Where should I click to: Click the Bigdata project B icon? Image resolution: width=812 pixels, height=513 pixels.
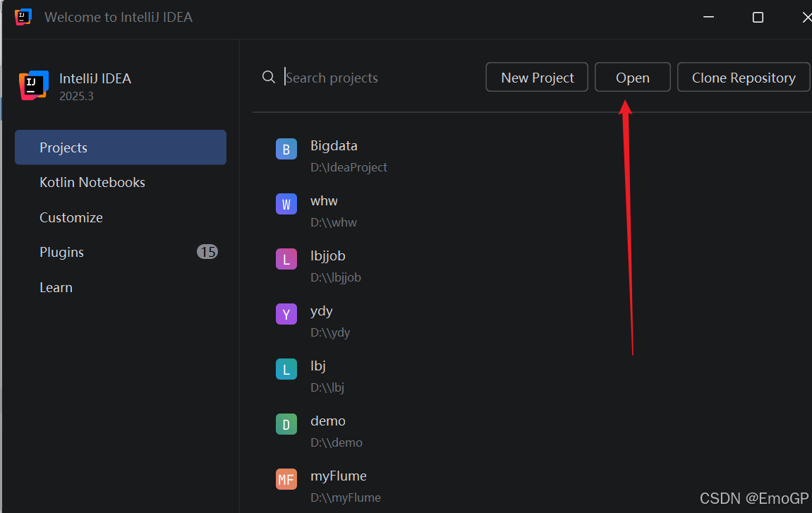[286, 149]
